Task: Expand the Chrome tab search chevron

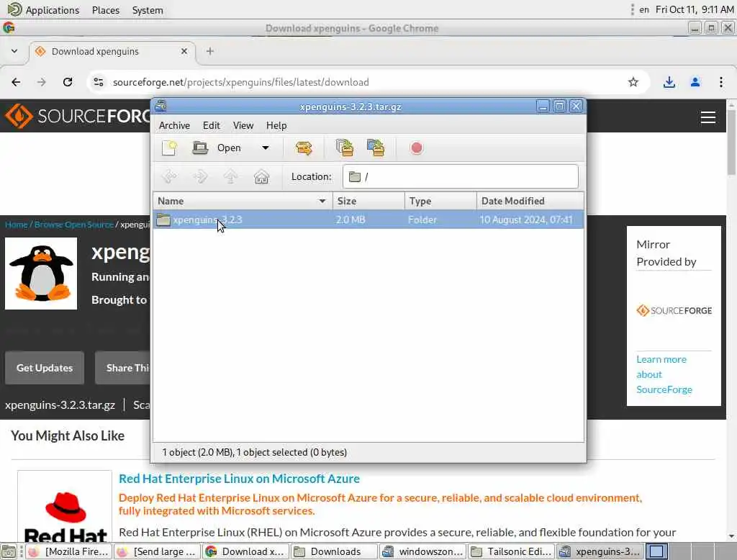Action: (14, 51)
